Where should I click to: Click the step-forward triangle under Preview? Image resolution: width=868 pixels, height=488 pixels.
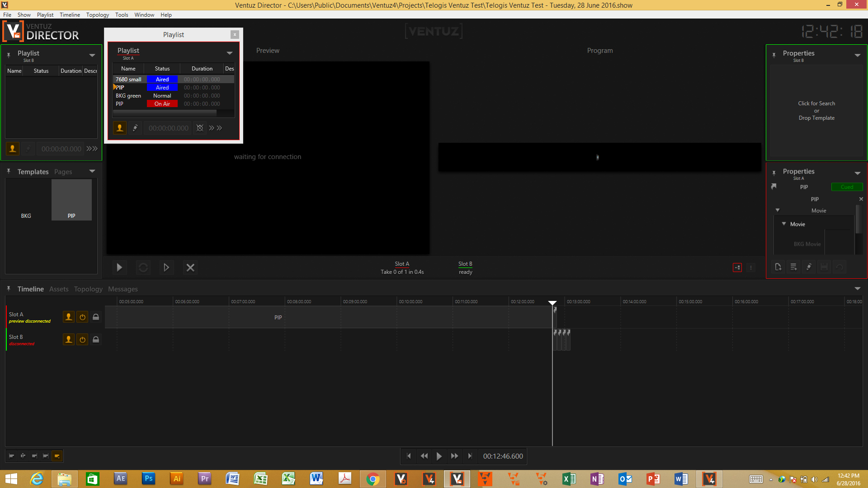(166, 267)
